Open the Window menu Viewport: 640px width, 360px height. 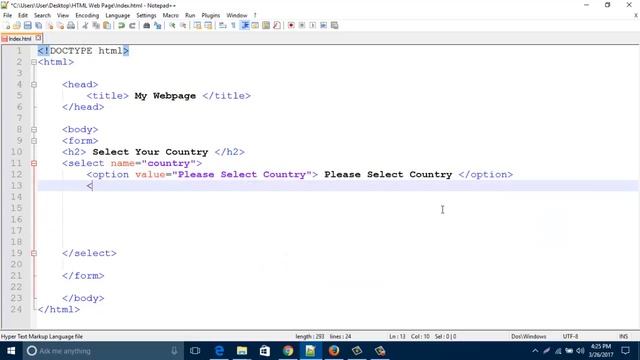click(x=237, y=15)
